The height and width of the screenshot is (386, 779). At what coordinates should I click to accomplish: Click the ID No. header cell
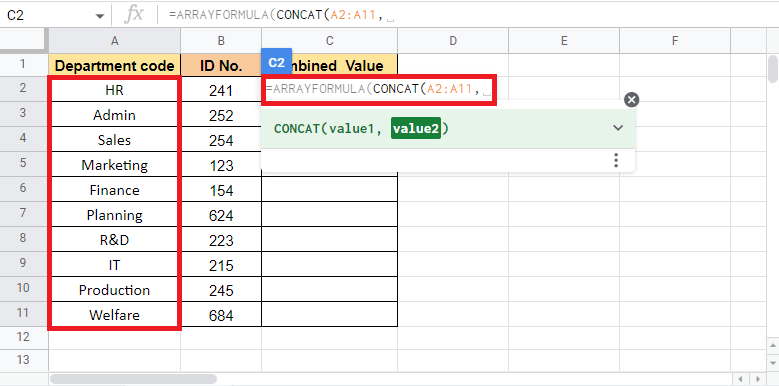click(x=221, y=65)
